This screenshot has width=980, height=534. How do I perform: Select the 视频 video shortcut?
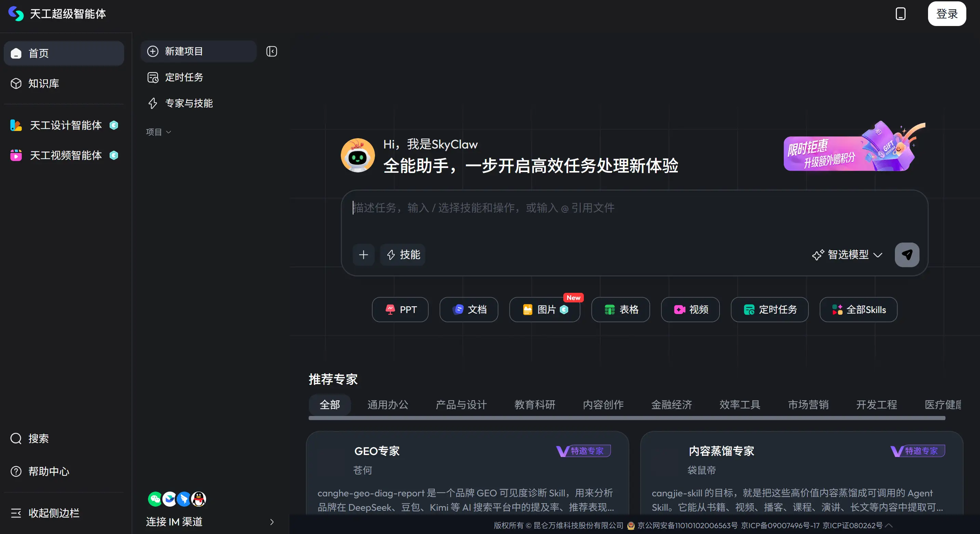690,310
